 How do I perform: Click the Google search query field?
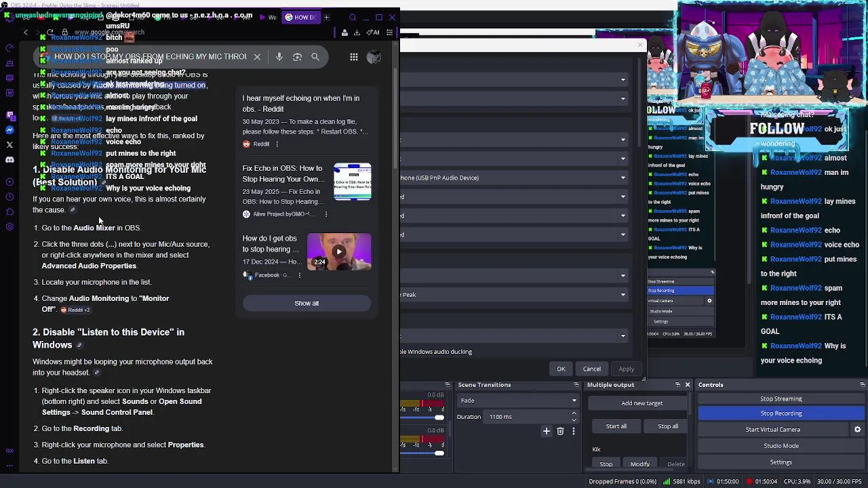coord(151,57)
